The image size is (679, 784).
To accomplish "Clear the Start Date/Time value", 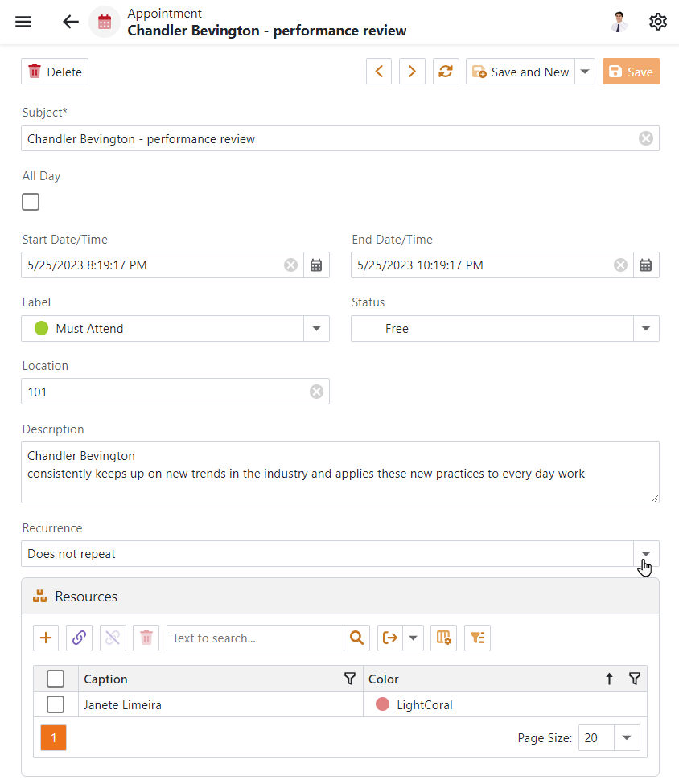I will (290, 265).
